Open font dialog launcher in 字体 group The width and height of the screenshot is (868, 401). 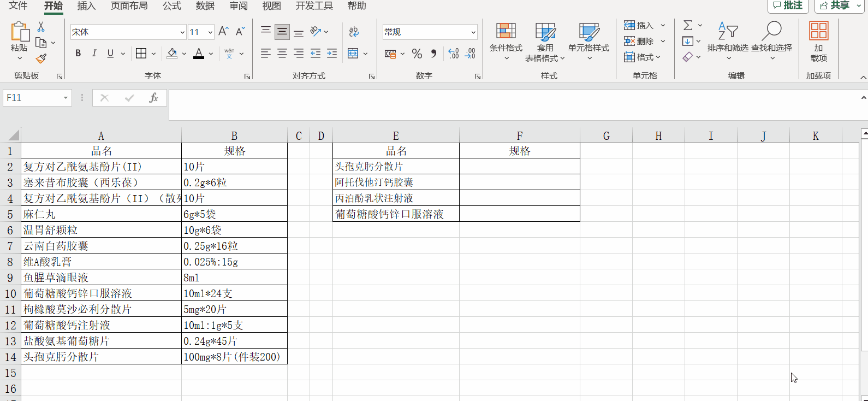click(x=247, y=76)
